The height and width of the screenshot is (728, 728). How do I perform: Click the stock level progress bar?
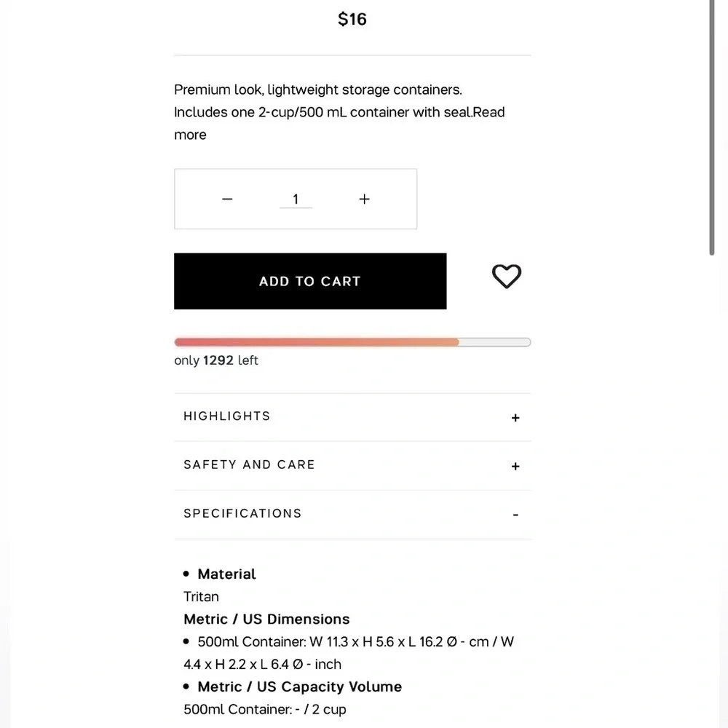tap(352, 342)
